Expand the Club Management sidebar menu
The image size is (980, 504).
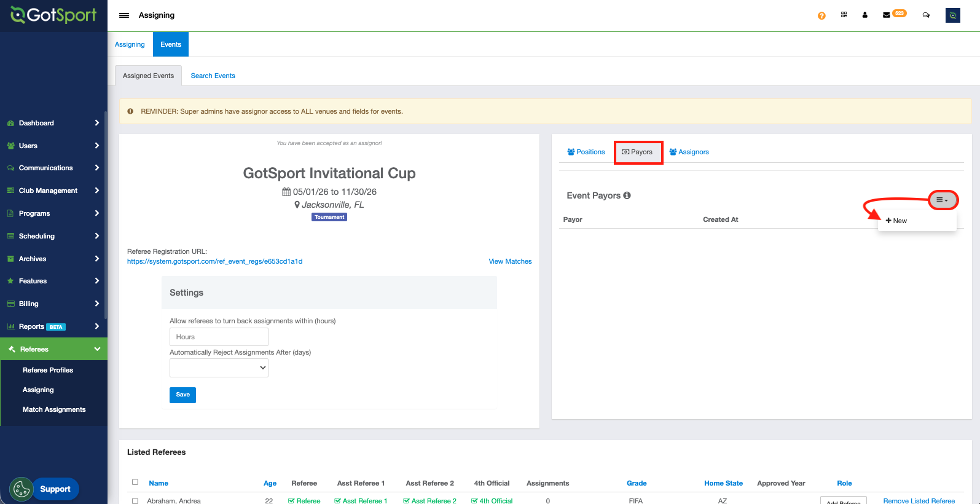pyautogui.click(x=53, y=191)
